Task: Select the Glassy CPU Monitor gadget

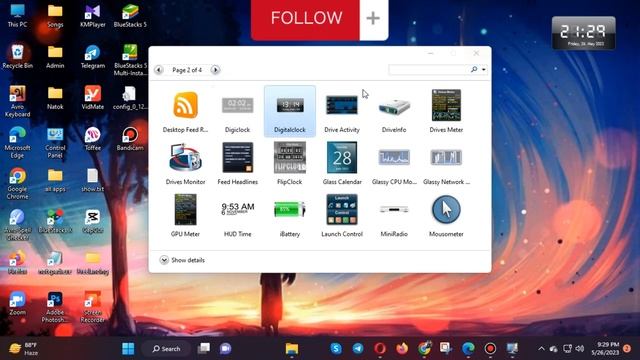Action: [x=394, y=163]
